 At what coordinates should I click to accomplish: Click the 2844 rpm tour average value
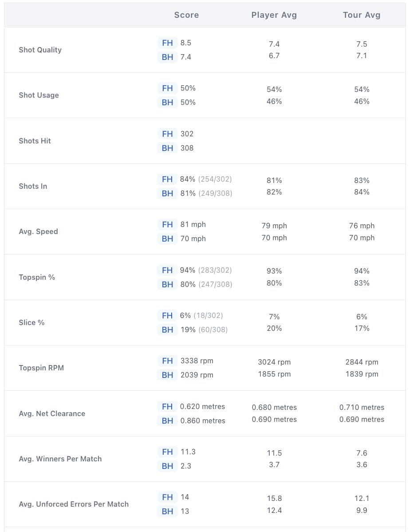[x=362, y=362]
